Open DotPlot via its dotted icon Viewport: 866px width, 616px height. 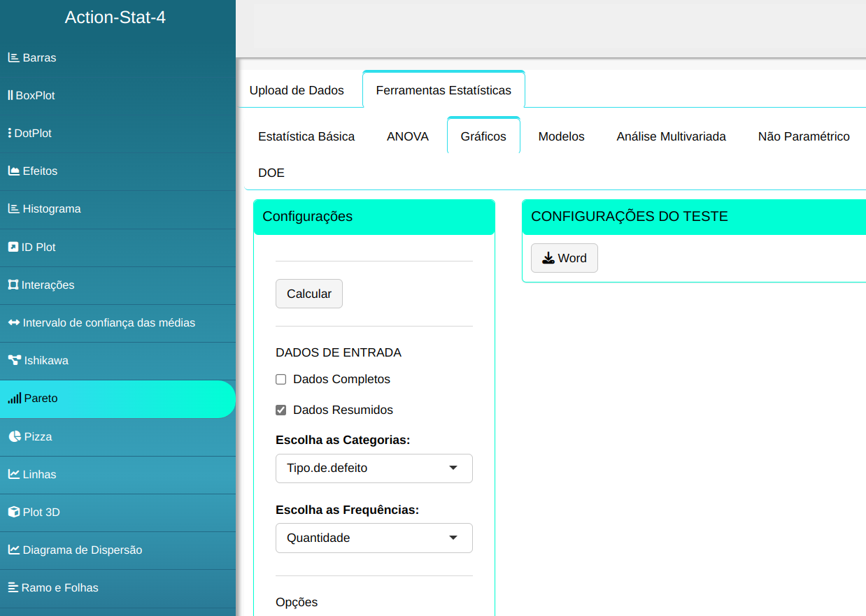[9, 134]
